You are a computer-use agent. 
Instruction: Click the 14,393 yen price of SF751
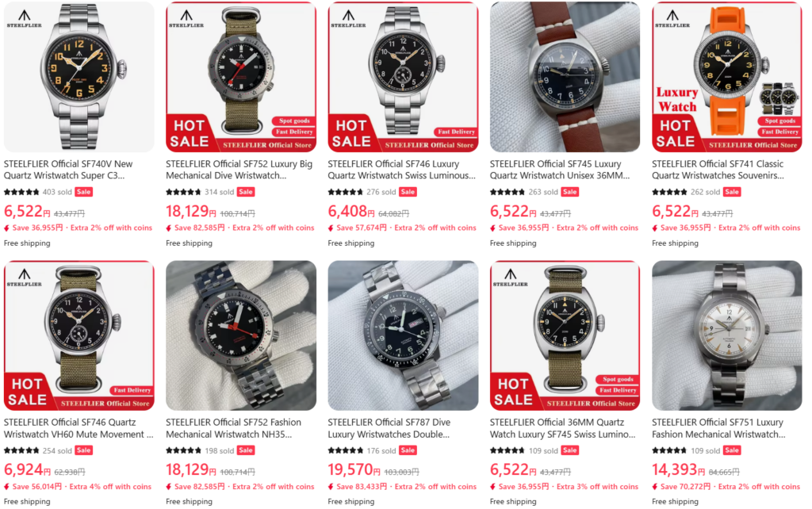pos(675,469)
